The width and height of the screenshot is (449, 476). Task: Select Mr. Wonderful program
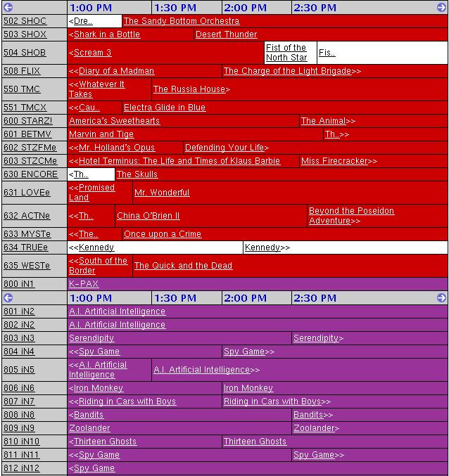tap(162, 193)
